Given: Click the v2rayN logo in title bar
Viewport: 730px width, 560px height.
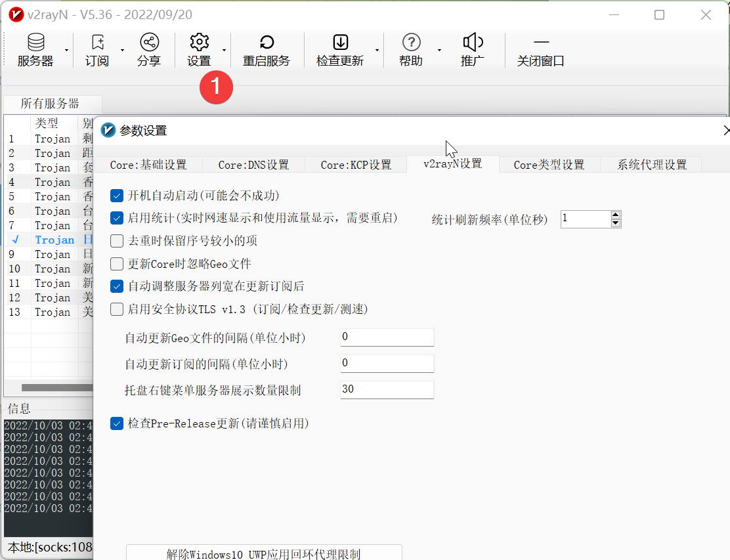Looking at the screenshot, I should (x=16, y=15).
